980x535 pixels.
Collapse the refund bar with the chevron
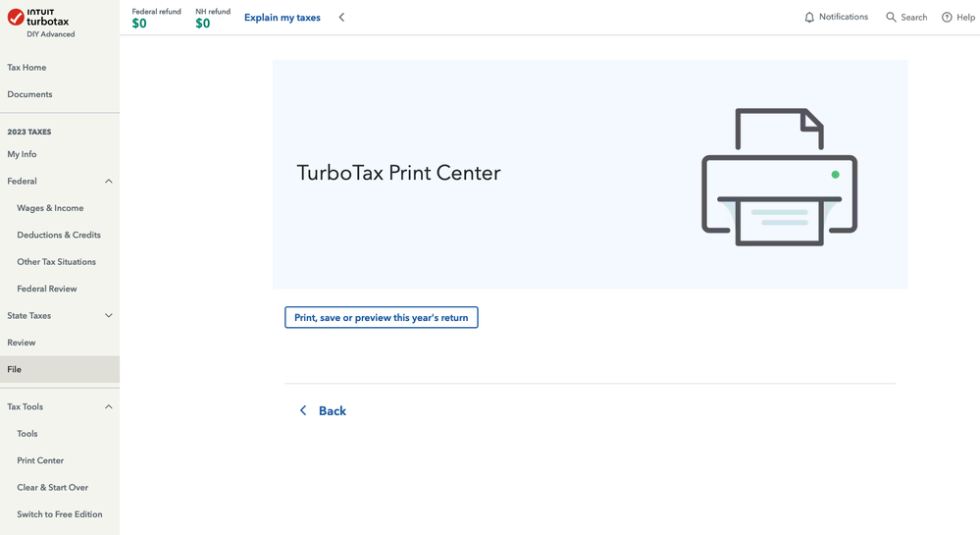(341, 18)
